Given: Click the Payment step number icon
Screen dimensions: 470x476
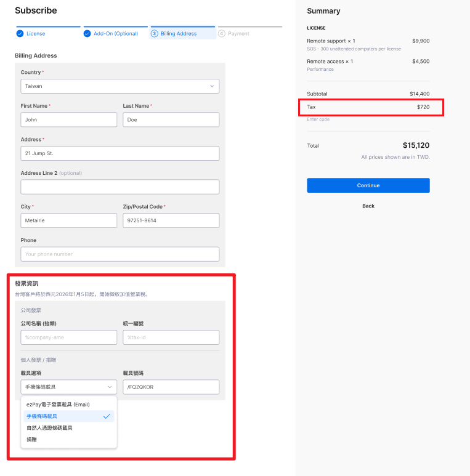Looking at the screenshot, I should (222, 34).
